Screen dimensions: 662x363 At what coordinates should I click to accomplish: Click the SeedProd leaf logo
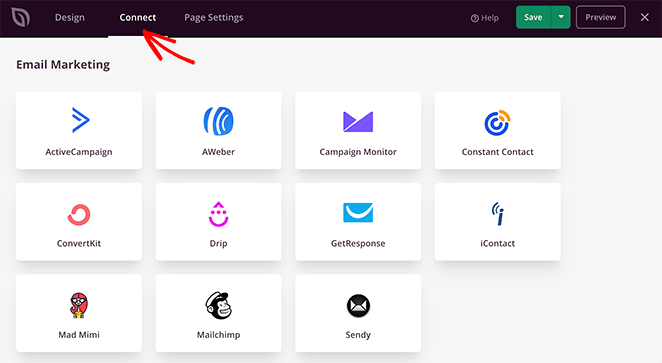tap(20, 17)
